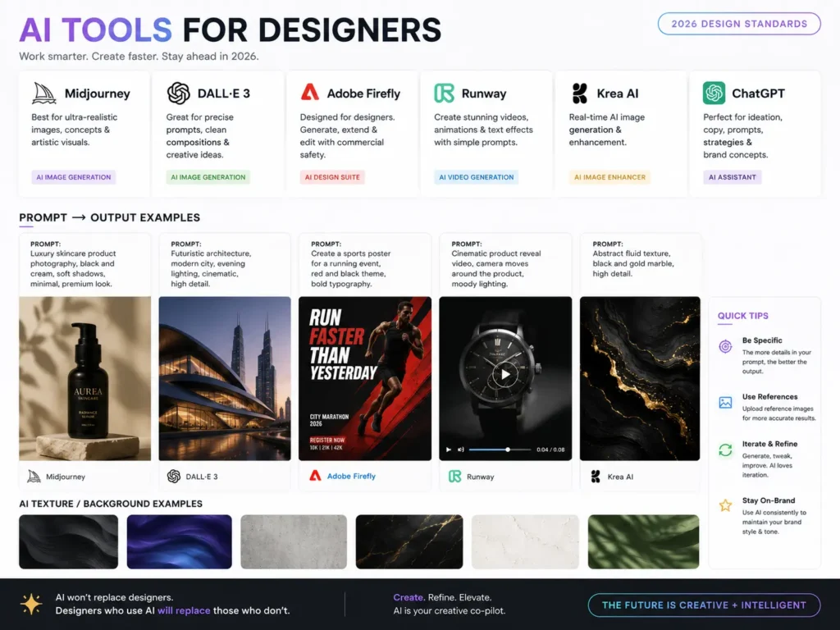This screenshot has width=840, height=630.
Task: Click the AI VIDEO GENERATION blue tag
Action: (x=477, y=177)
